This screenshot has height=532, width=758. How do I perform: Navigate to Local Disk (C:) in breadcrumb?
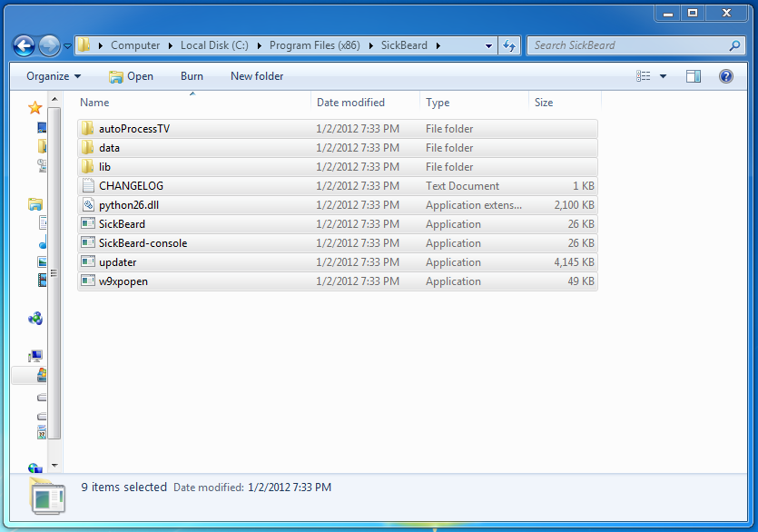coord(214,45)
